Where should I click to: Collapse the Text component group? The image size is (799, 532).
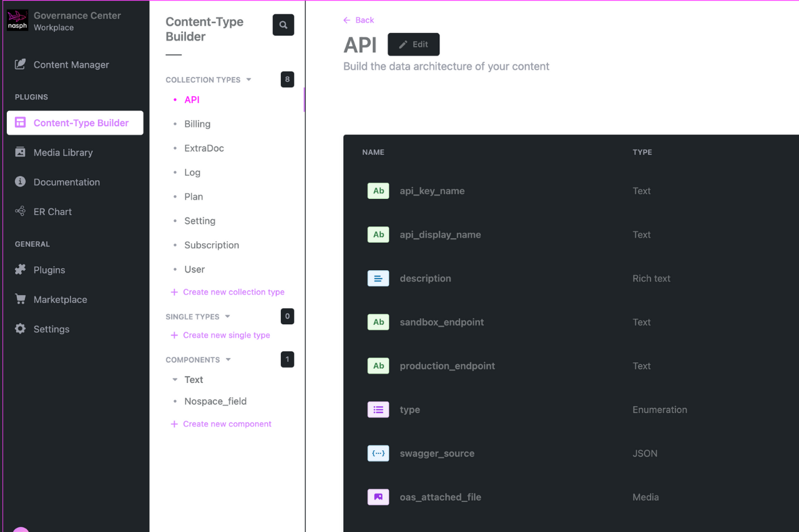[175, 379]
